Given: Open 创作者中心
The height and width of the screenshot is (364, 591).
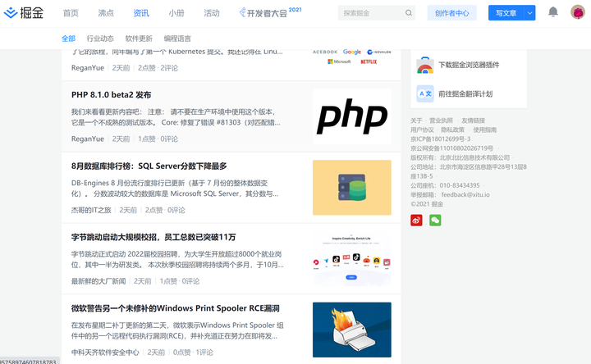Looking at the screenshot, I should click(x=452, y=13).
